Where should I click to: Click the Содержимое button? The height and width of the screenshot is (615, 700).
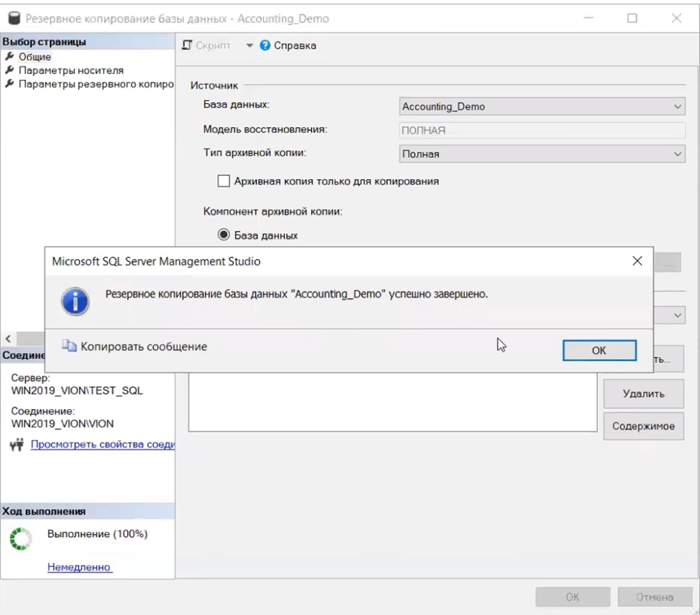tap(643, 426)
